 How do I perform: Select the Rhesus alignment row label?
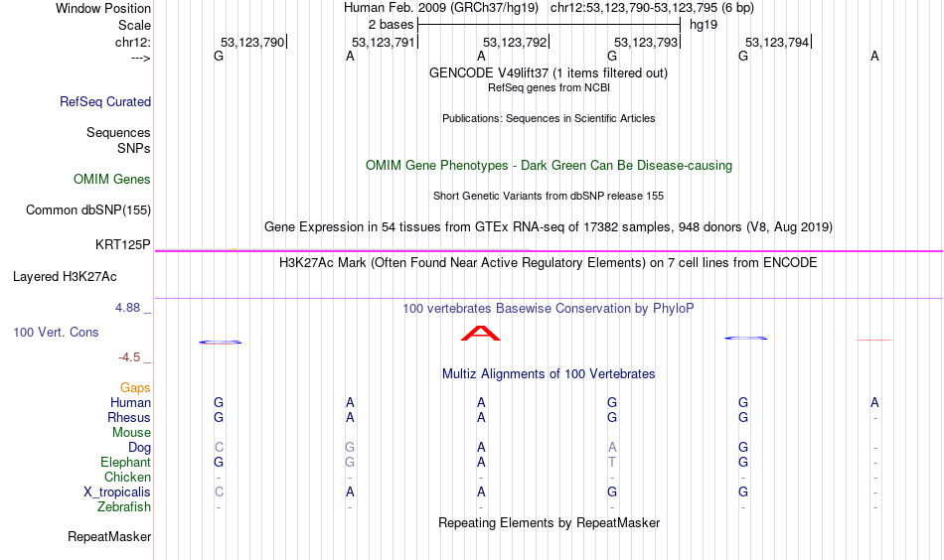pyautogui.click(x=129, y=417)
